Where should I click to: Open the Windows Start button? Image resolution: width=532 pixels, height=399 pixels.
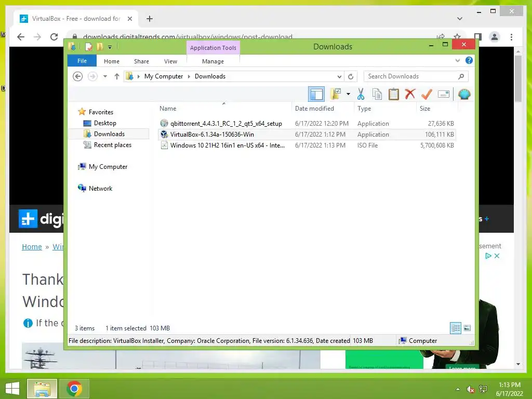[x=12, y=389]
